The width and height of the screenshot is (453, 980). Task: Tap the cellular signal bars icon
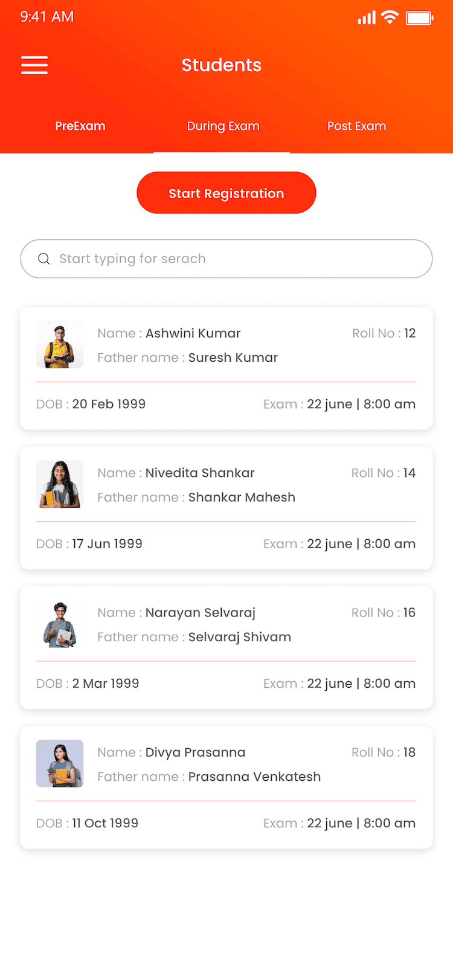pos(367,18)
